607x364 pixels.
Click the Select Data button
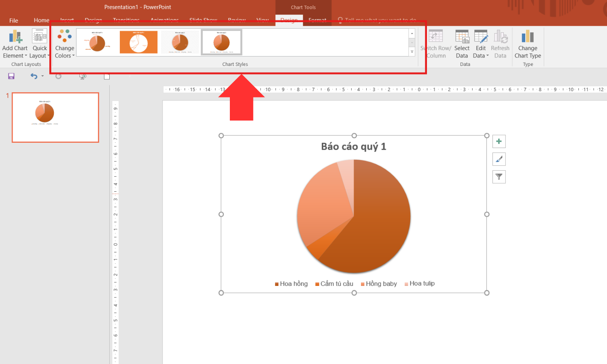[x=462, y=44]
